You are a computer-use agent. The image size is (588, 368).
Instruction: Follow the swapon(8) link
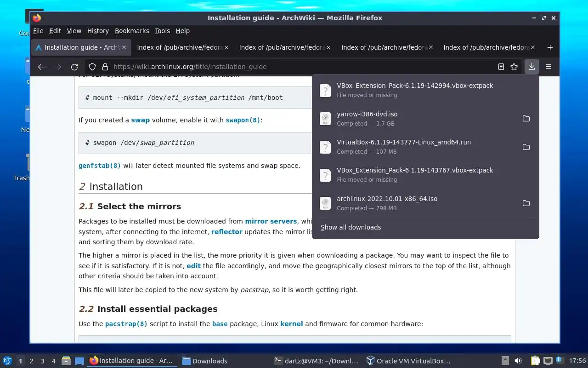243,120
